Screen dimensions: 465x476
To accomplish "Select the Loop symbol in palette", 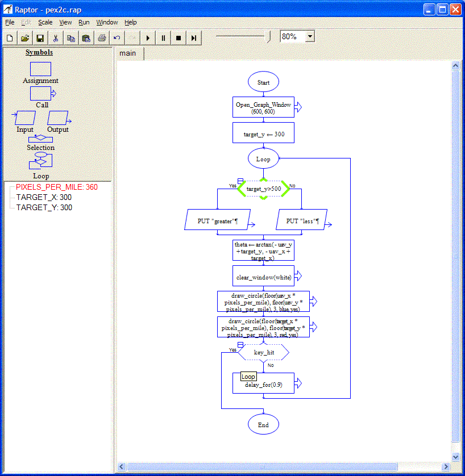I will [x=40, y=161].
